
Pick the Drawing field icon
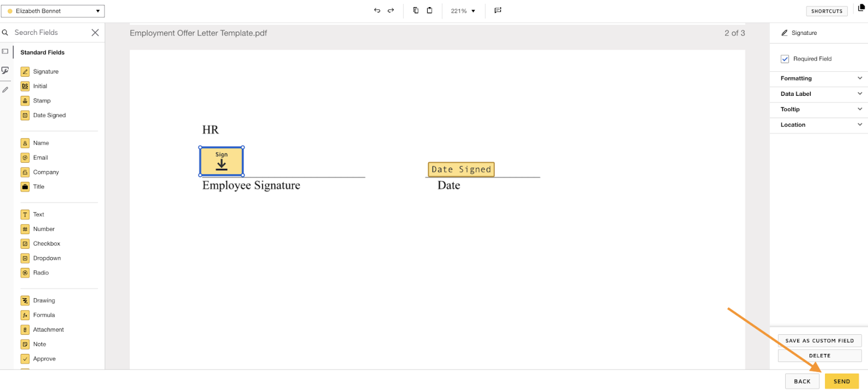25,301
